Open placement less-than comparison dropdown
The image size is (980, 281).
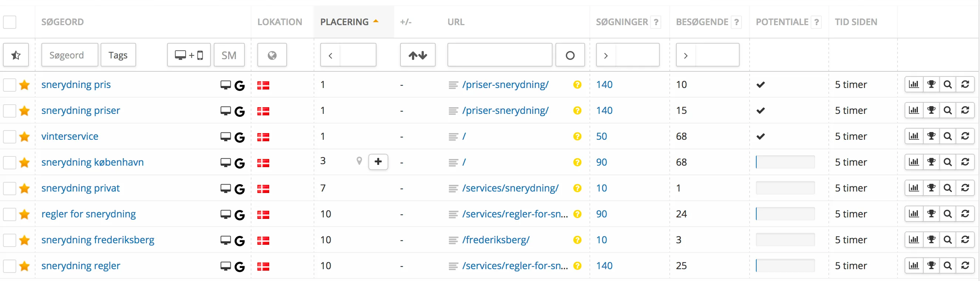pos(330,55)
